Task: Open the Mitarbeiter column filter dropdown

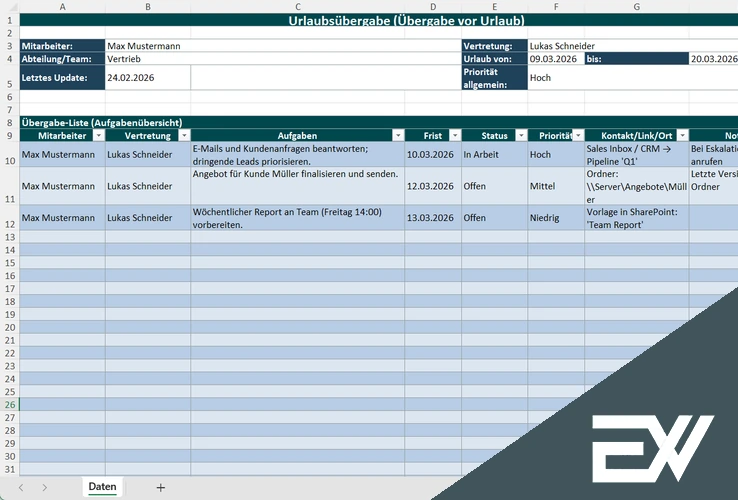Action: (98, 136)
